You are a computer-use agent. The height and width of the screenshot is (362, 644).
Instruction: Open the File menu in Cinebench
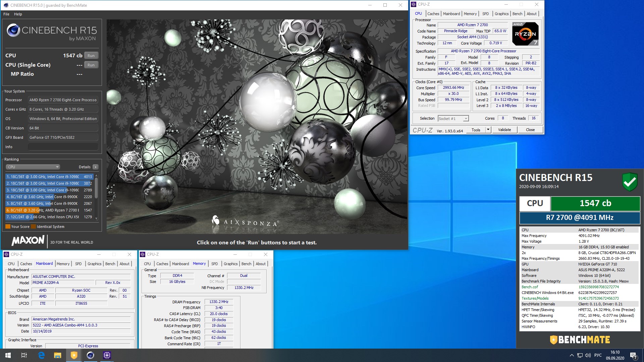coord(6,14)
